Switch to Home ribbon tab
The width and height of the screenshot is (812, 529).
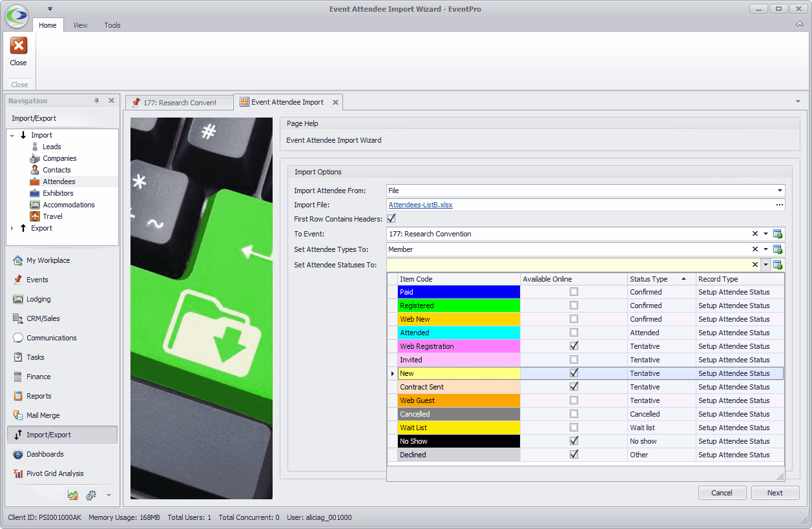click(48, 25)
